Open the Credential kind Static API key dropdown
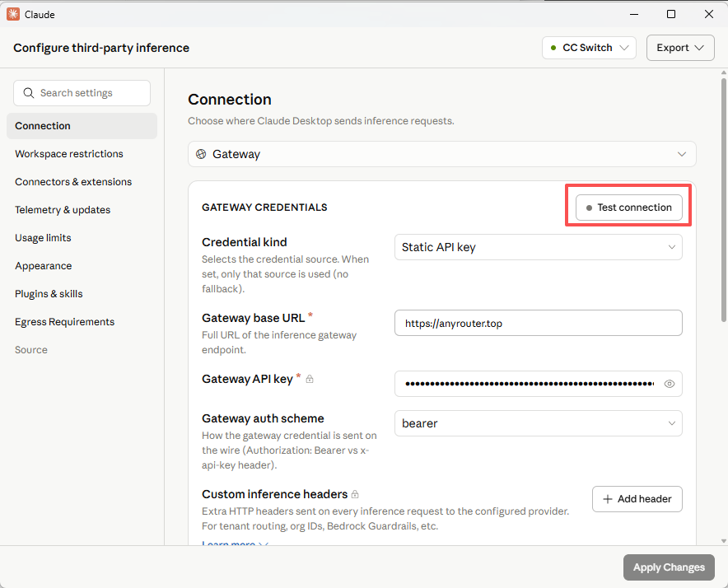This screenshot has width=728, height=588. coord(538,247)
